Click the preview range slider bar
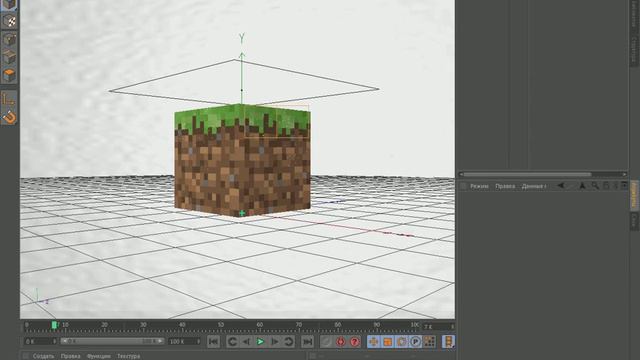Image resolution: width=640 pixels, height=360 pixels. (113, 341)
